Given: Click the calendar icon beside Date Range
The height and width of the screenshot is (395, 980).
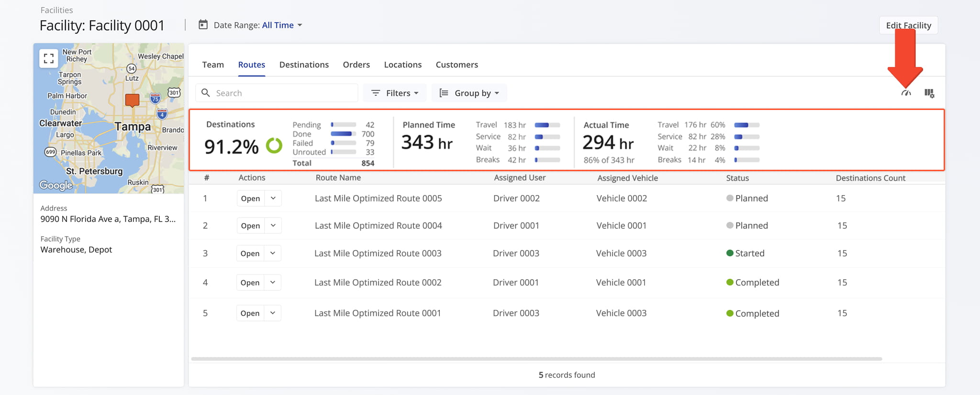Looking at the screenshot, I should click(x=203, y=25).
